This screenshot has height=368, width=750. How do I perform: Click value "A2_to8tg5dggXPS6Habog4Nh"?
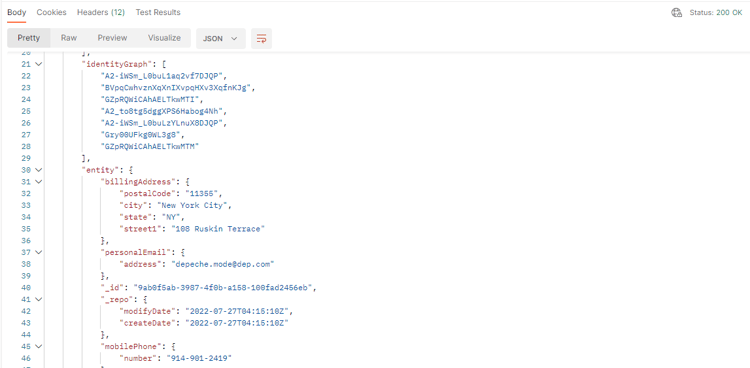[163, 111]
